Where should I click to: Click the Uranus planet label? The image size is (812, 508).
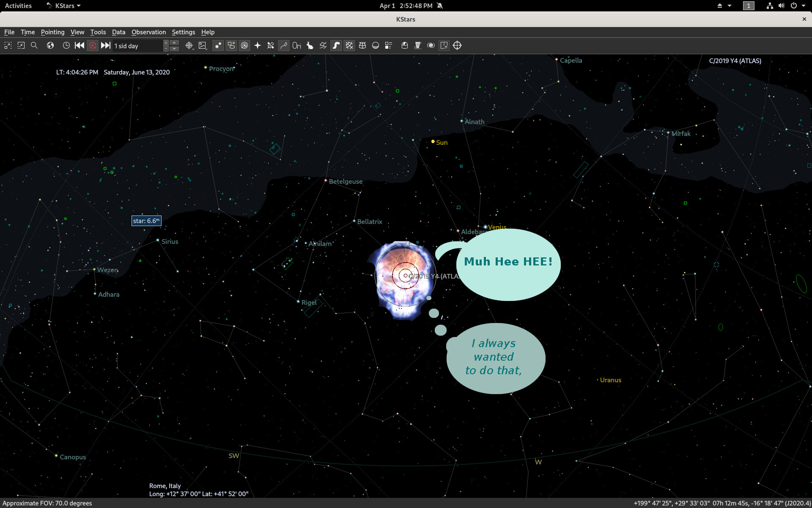(611, 380)
